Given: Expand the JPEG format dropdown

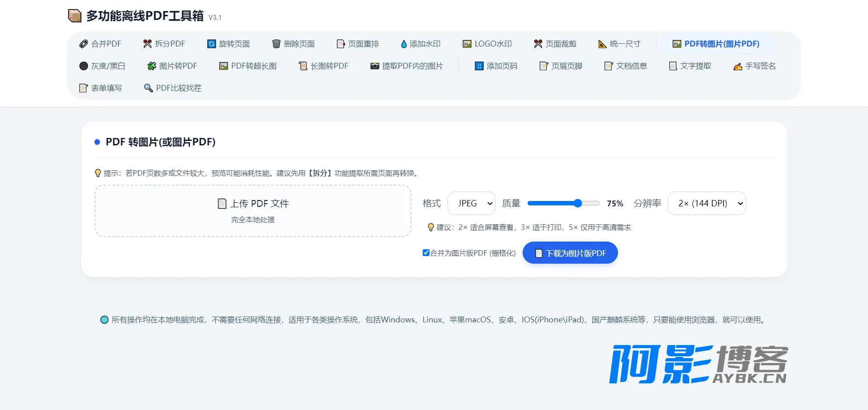Looking at the screenshot, I should click(472, 203).
